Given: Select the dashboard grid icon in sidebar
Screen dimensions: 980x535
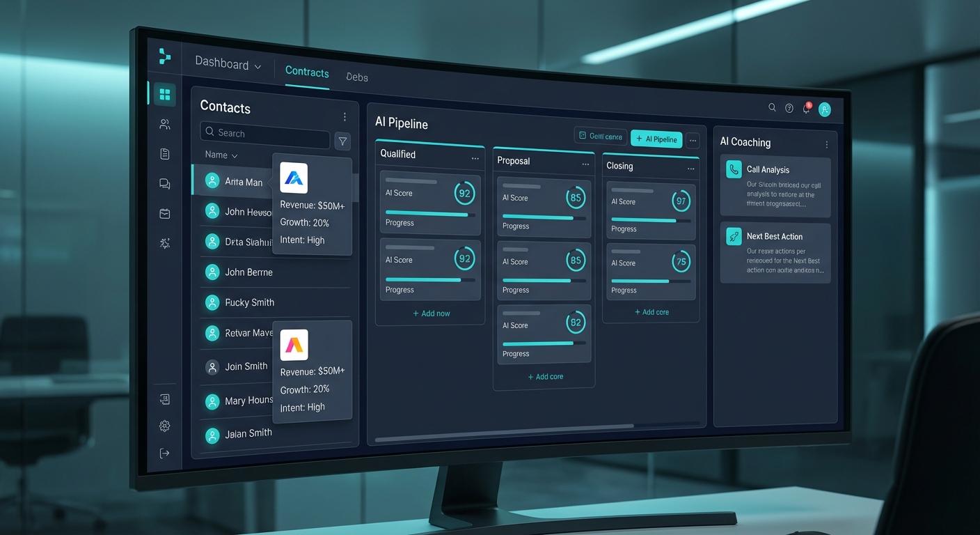Looking at the screenshot, I should [x=164, y=93].
